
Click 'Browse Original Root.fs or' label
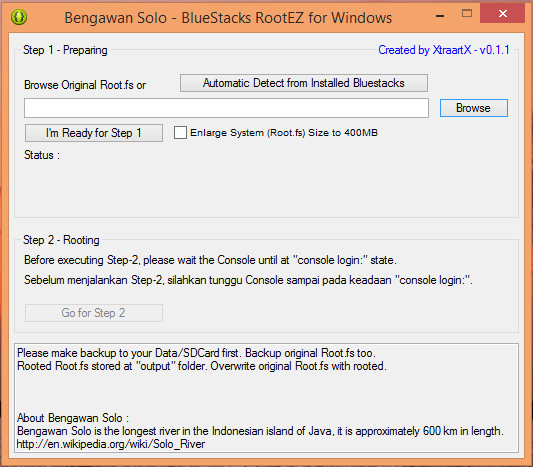click(x=85, y=85)
